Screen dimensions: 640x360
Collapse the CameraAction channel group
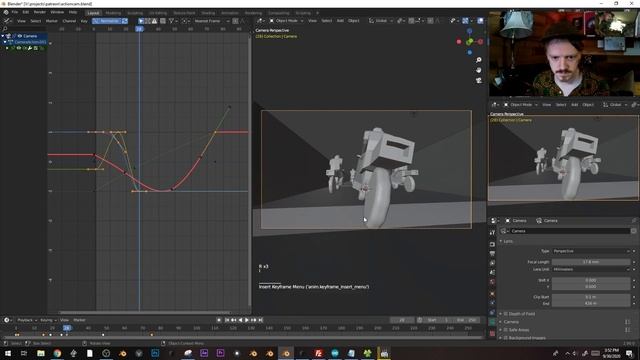(x=5, y=42)
